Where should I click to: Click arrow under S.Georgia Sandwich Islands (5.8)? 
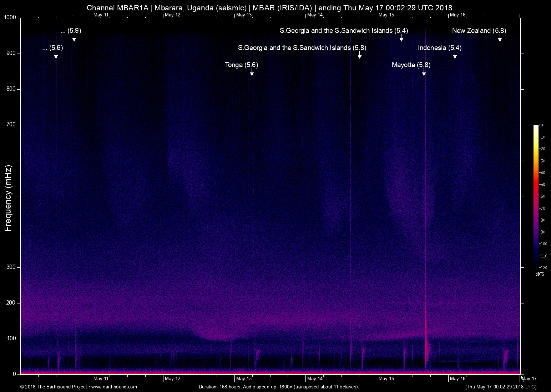point(359,56)
